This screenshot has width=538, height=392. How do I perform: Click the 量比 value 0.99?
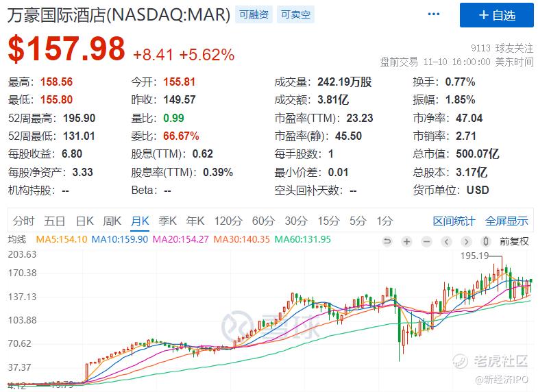173,118
